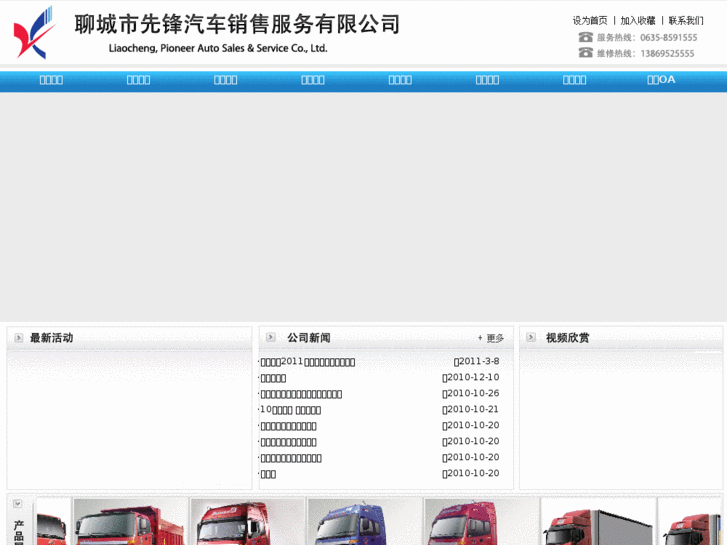Select the red dump truck thumbnail
The height and width of the screenshot is (545, 727).
[x=131, y=521]
